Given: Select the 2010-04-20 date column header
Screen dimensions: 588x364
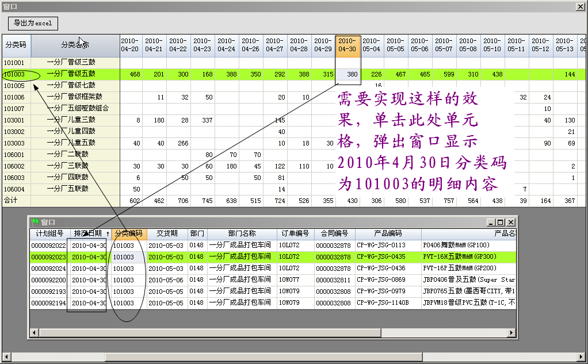Looking at the screenshot, I should (x=130, y=46).
